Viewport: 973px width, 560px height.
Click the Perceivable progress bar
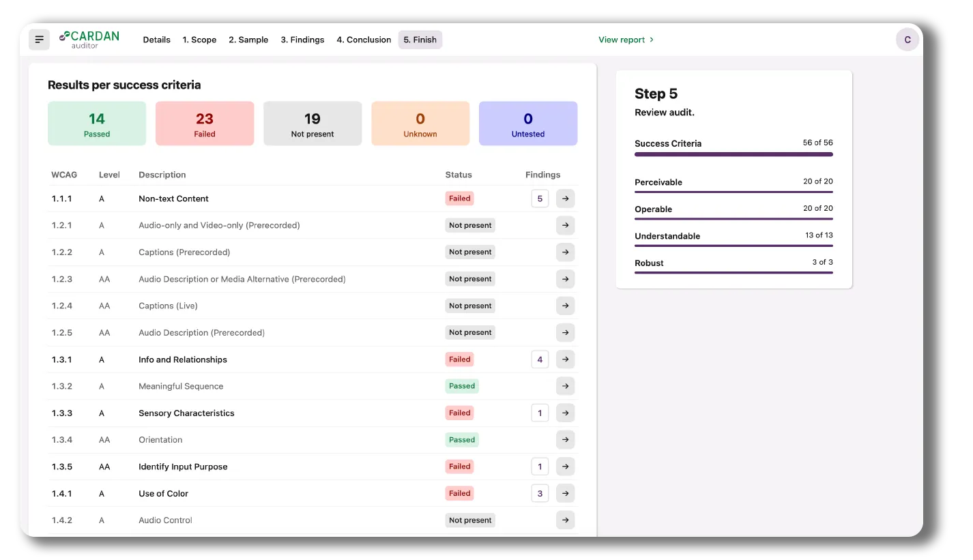click(734, 192)
